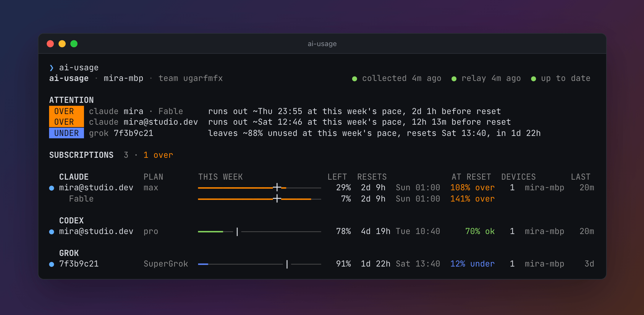Click the CODEX group heading
The width and height of the screenshot is (644, 315).
(x=71, y=221)
